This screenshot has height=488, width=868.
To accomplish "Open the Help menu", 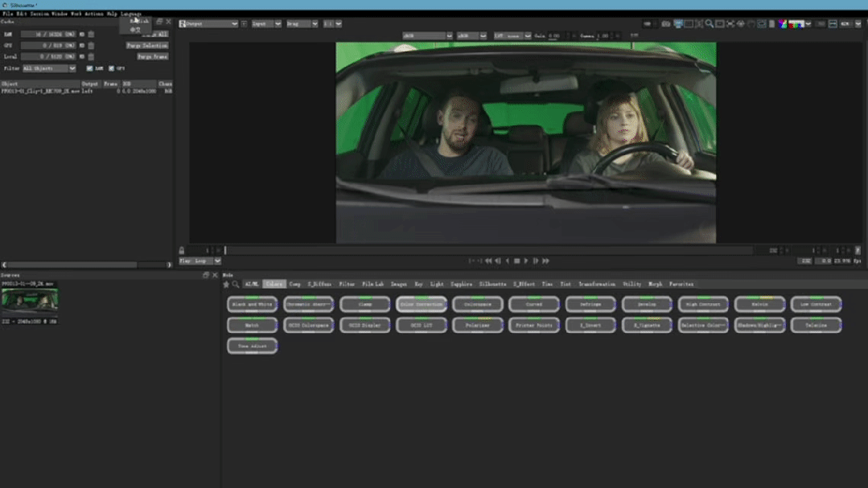I will coord(112,14).
